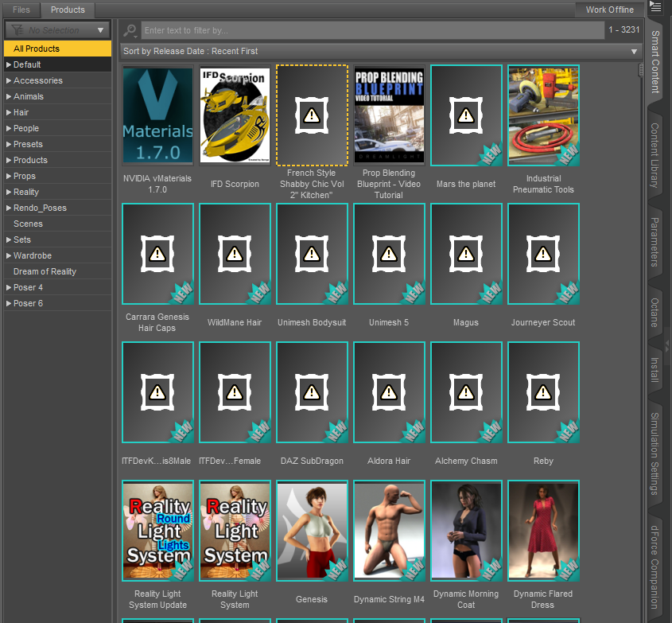This screenshot has height=623, width=672.
Task: Open the Smart Content side tab
Action: click(655, 61)
